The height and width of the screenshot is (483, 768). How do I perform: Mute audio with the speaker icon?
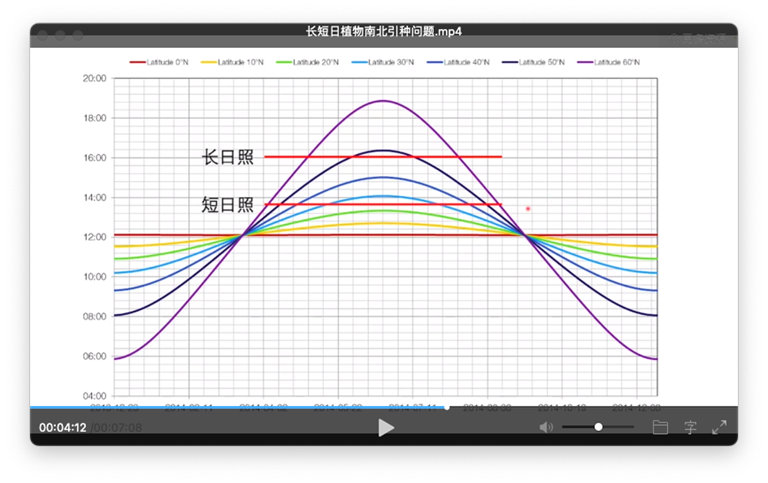pos(546,427)
